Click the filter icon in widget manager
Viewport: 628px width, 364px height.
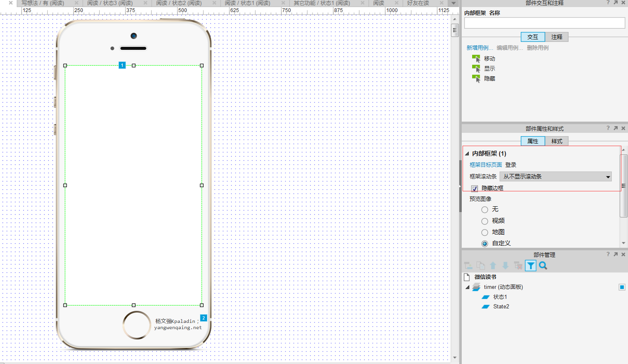point(531,266)
